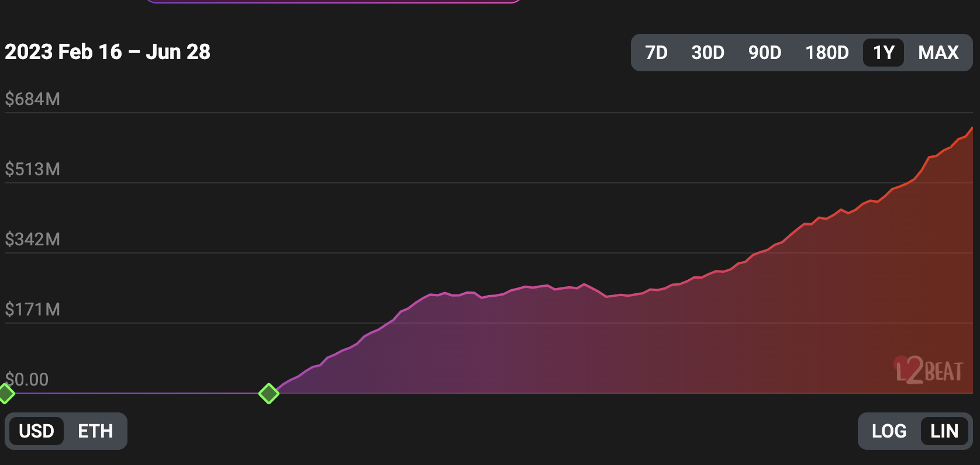
Task: Select the 30D time range
Action: pos(708,53)
